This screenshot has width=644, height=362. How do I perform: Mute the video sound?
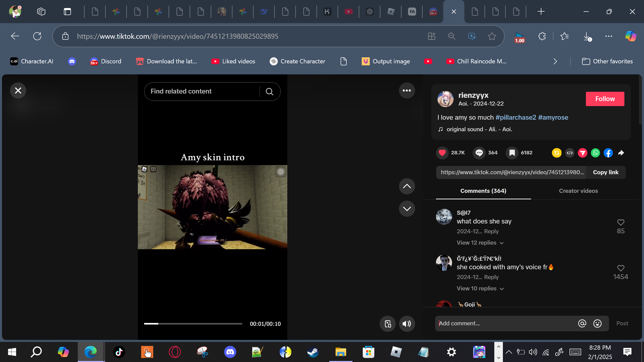coord(407,324)
